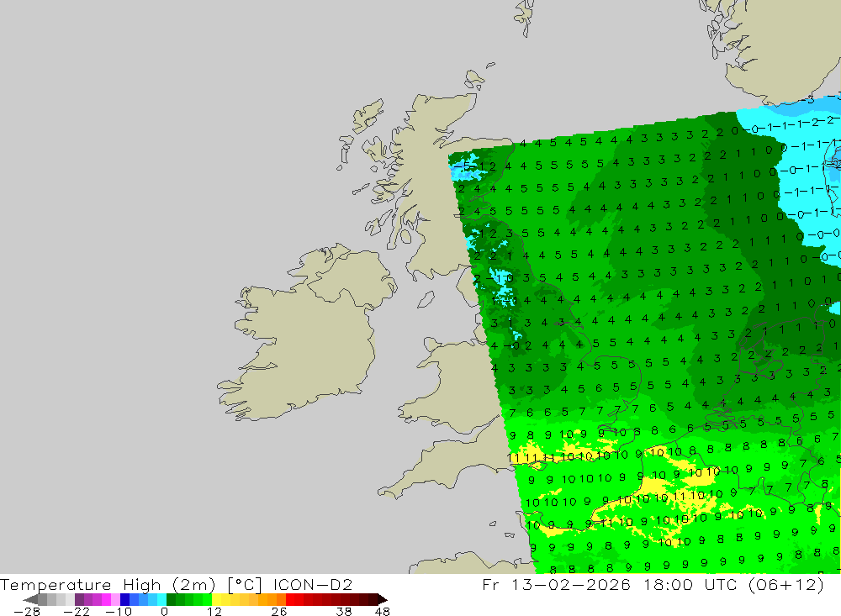Click the 'Fr 13-02-2026' date text
This screenshot has width=841, height=616.
tap(556, 584)
